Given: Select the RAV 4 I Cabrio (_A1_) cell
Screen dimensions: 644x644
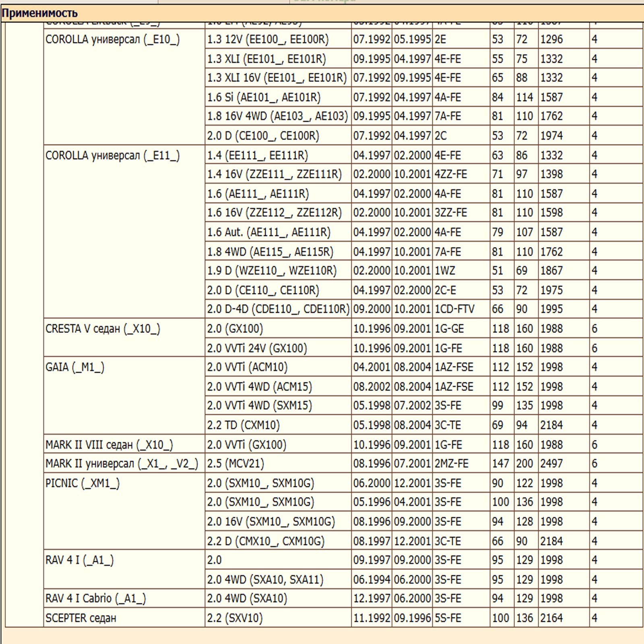Looking at the screenshot, I should click(x=95, y=599).
